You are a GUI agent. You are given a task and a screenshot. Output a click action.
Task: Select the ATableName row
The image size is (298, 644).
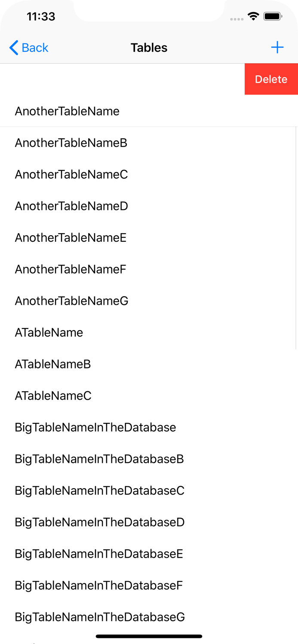click(x=49, y=332)
